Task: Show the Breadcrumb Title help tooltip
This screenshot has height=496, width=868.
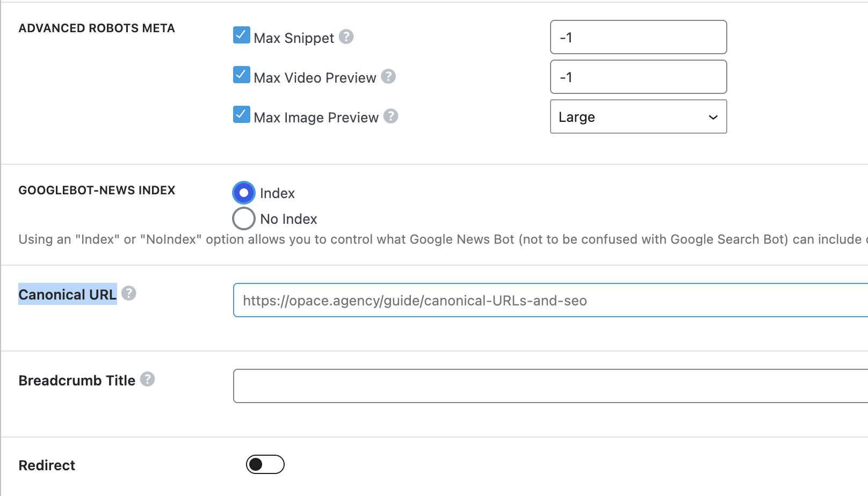Action: click(147, 380)
